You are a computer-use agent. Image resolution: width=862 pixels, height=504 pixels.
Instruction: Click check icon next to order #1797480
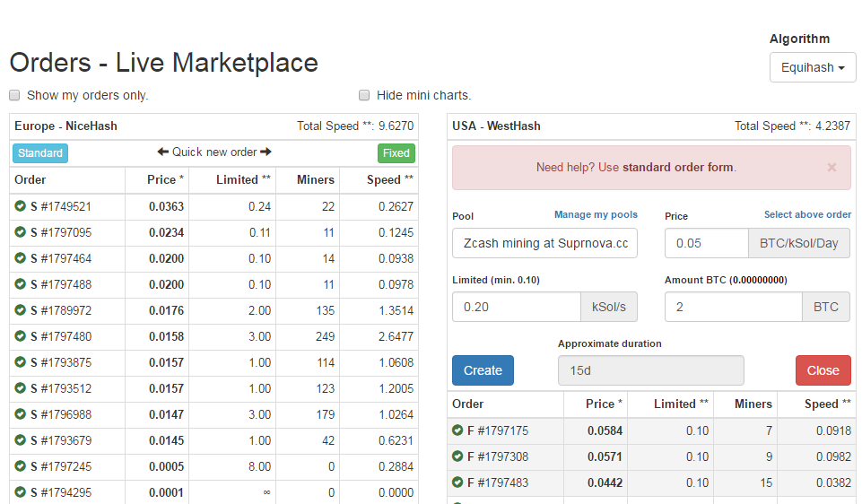(20, 336)
